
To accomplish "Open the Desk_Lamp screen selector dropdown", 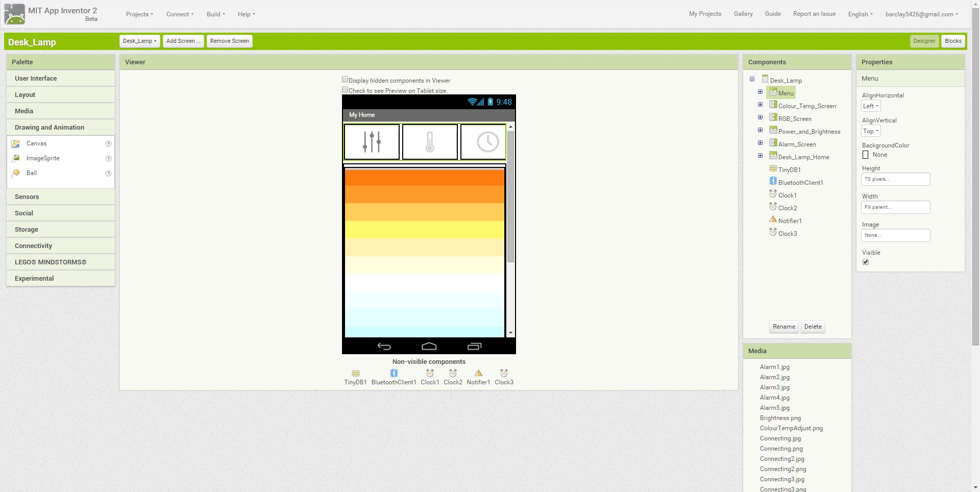I will [139, 41].
